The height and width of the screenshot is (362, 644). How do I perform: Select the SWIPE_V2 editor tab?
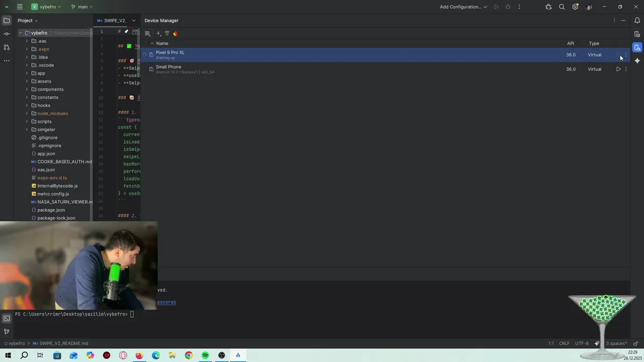coord(112,21)
